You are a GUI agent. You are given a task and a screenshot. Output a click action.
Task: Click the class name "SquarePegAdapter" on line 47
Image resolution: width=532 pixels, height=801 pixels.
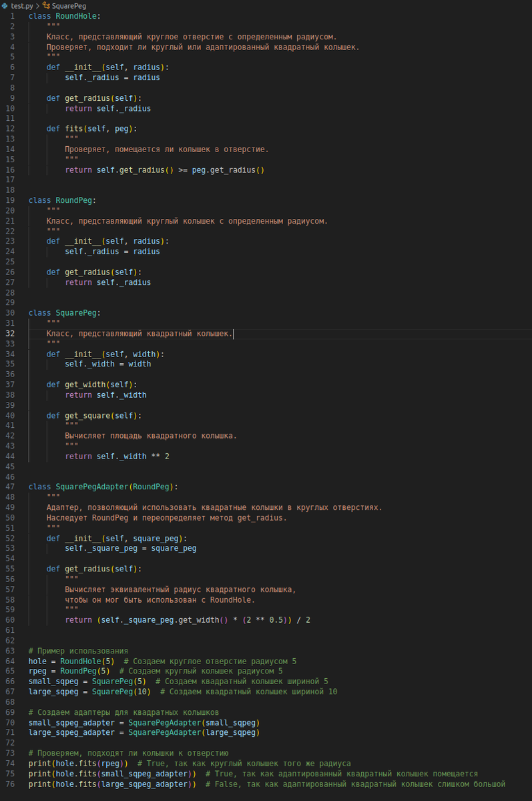92,487
